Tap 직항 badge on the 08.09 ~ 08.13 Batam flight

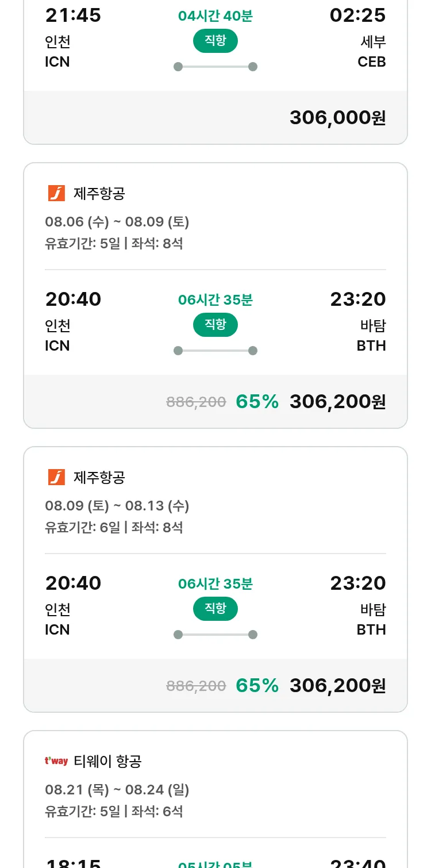[x=215, y=608]
